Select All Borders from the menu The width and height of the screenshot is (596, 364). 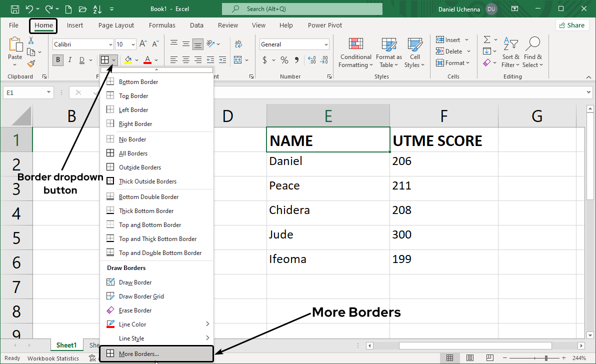coord(133,153)
